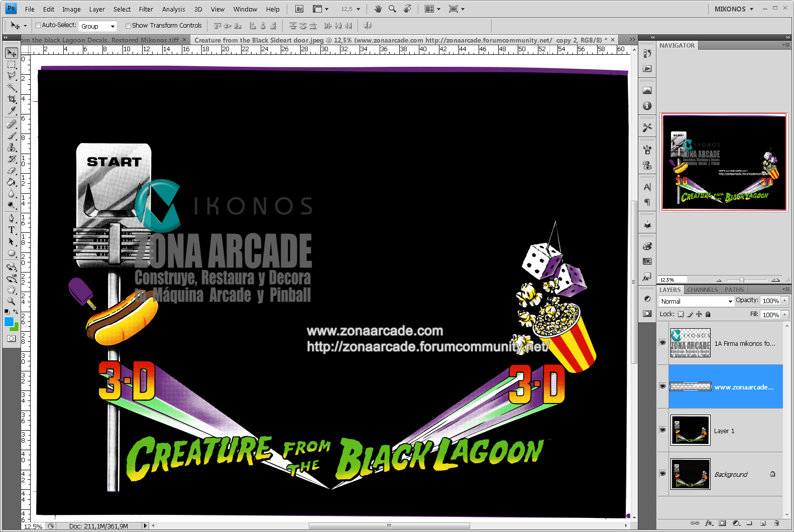Select the History Brush tool

tap(12, 159)
